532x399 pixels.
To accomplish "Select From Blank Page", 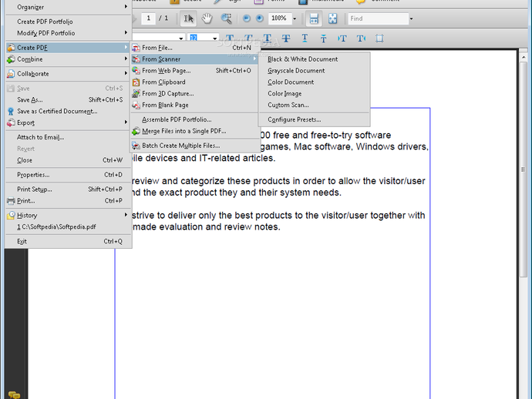I will 195,105.
